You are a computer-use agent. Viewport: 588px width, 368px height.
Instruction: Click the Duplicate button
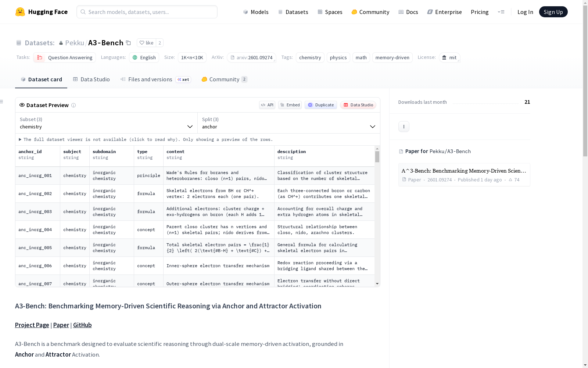321,105
